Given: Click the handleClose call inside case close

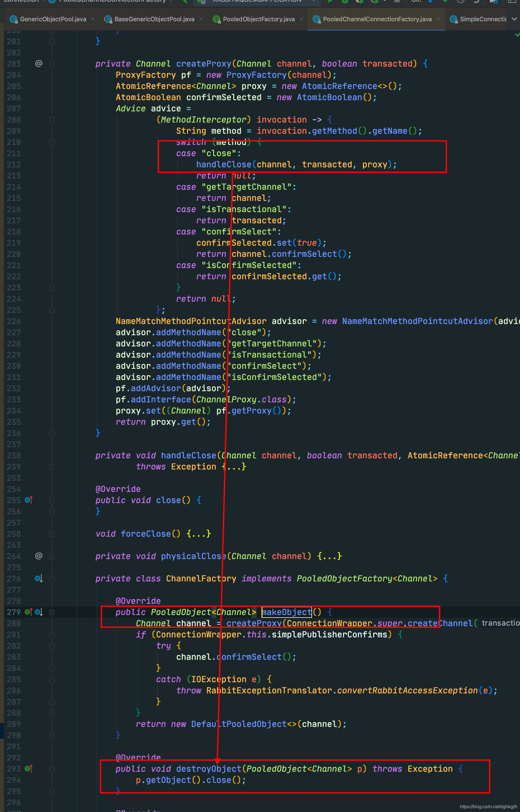Looking at the screenshot, I should [x=224, y=165].
